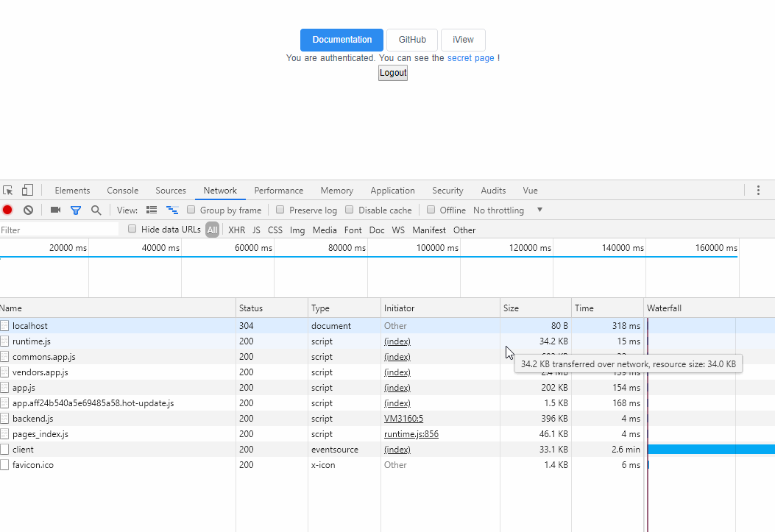The width and height of the screenshot is (775, 532).
Task: Open the Security tab
Action: coord(447,190)
